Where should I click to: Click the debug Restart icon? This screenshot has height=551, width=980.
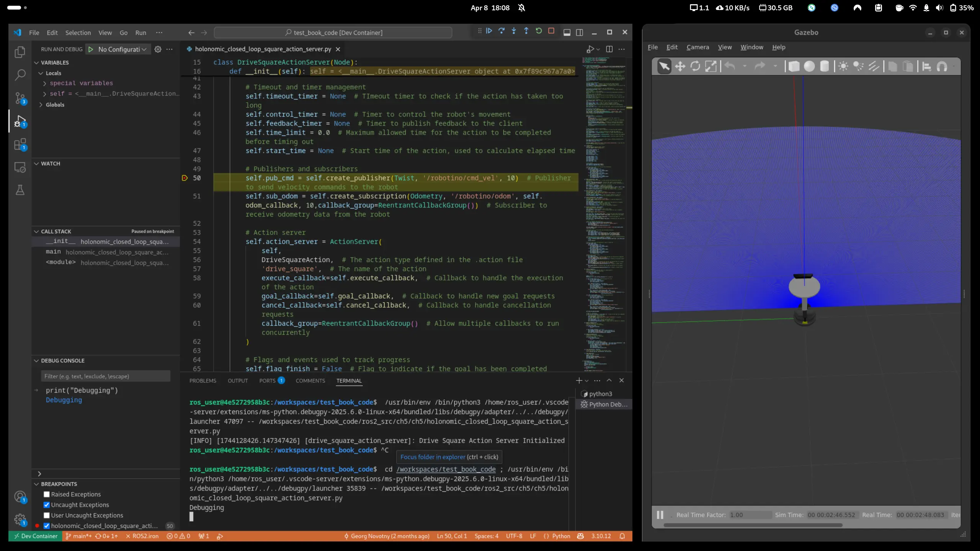[x=539, y=31]
